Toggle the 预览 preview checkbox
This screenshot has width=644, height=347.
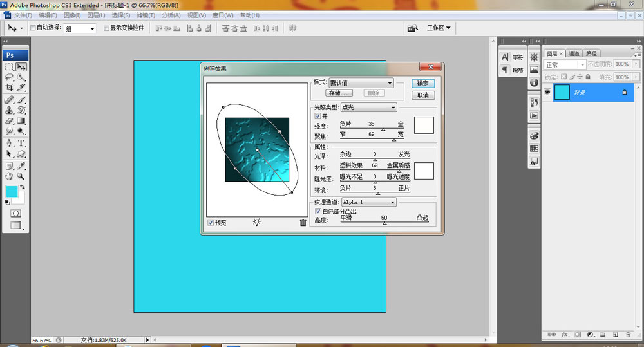coord(211,223)
